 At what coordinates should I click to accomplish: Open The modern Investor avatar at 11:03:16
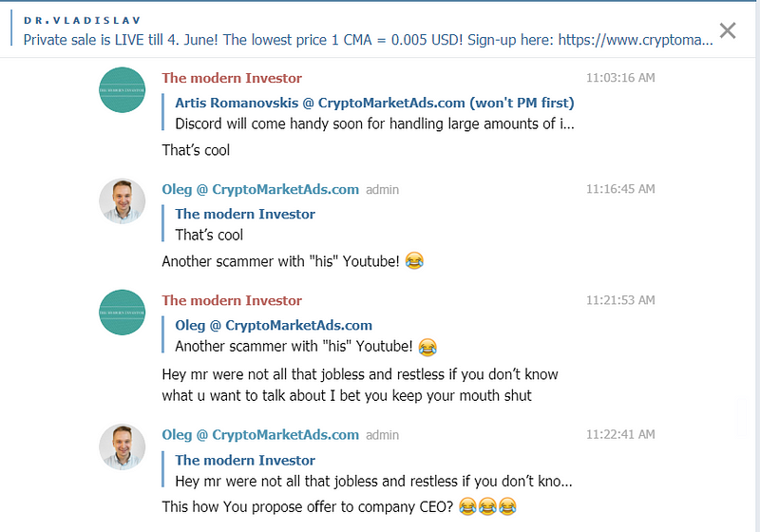[x=123, y=90]
